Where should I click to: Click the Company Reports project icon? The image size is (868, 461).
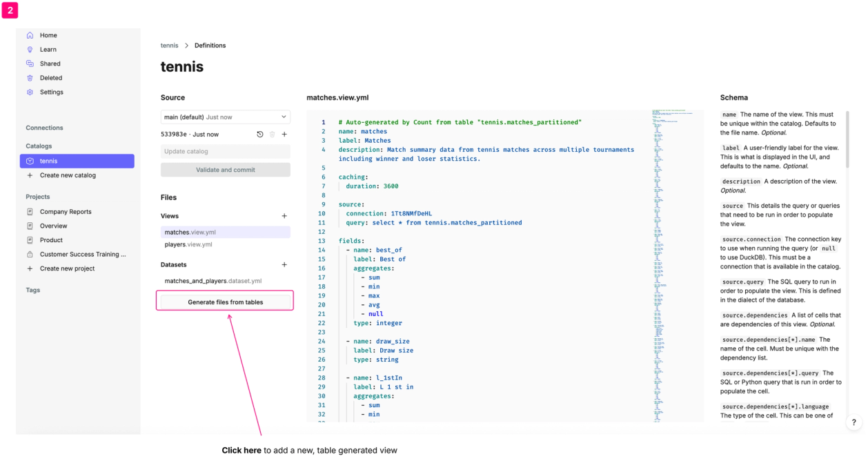[30, 212]
